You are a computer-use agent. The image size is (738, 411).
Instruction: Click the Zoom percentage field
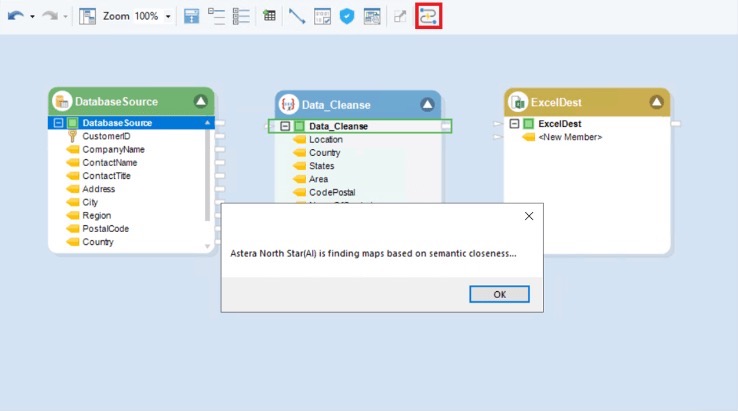point(146,16)
